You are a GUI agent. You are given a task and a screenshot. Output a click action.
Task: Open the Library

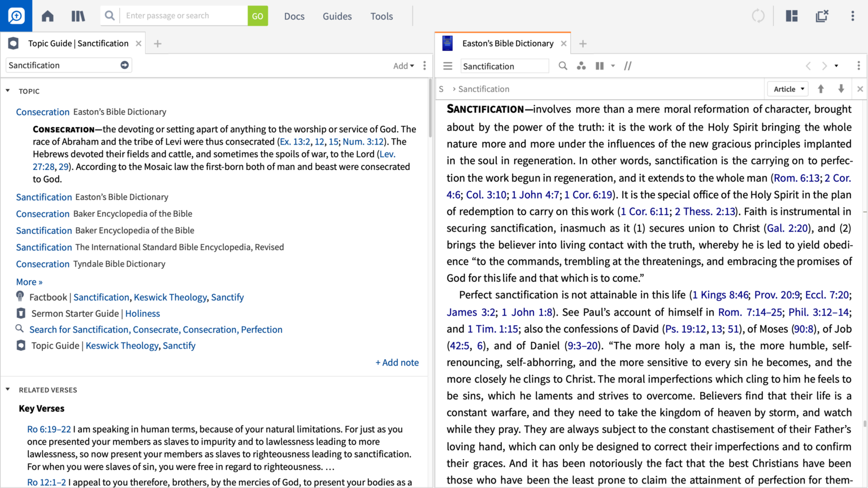click(78, 16)
